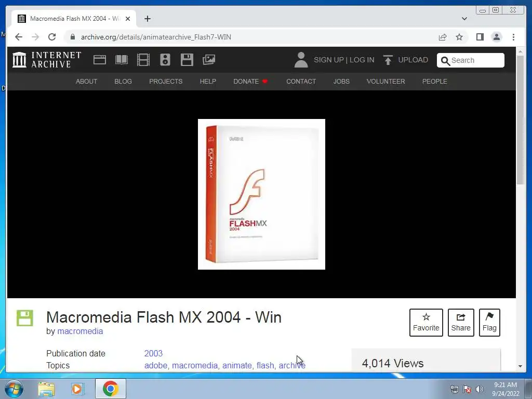Click the archive topic link

(292, 365)
